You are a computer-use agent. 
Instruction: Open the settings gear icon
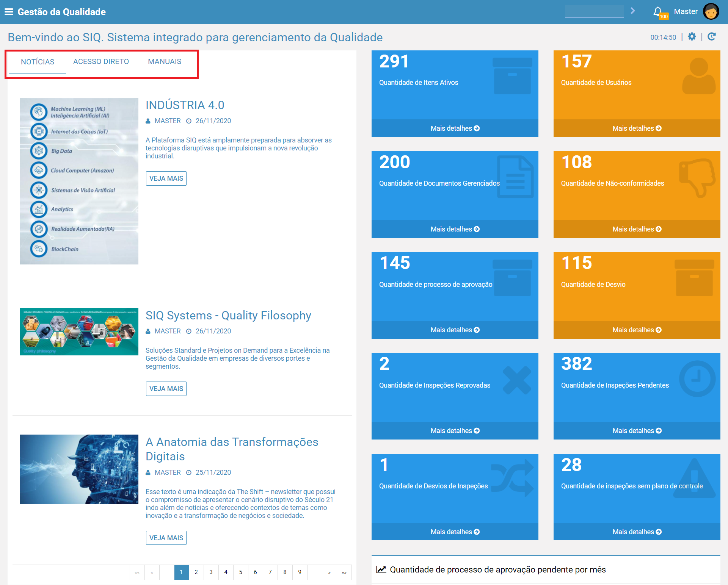pos(692,37)
